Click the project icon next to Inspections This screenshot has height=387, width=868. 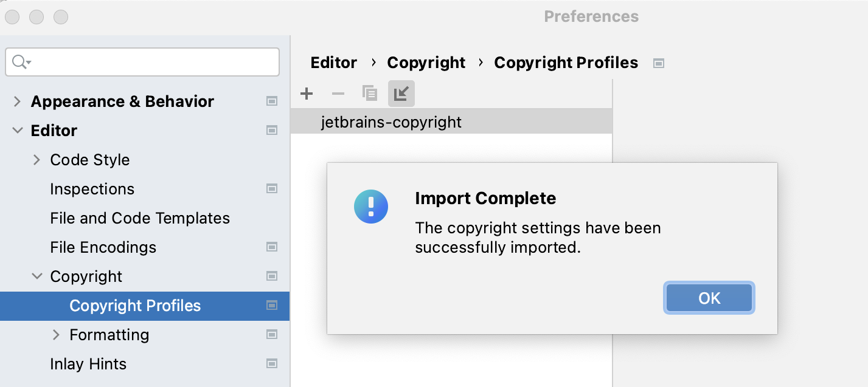(x=272, y=189)
